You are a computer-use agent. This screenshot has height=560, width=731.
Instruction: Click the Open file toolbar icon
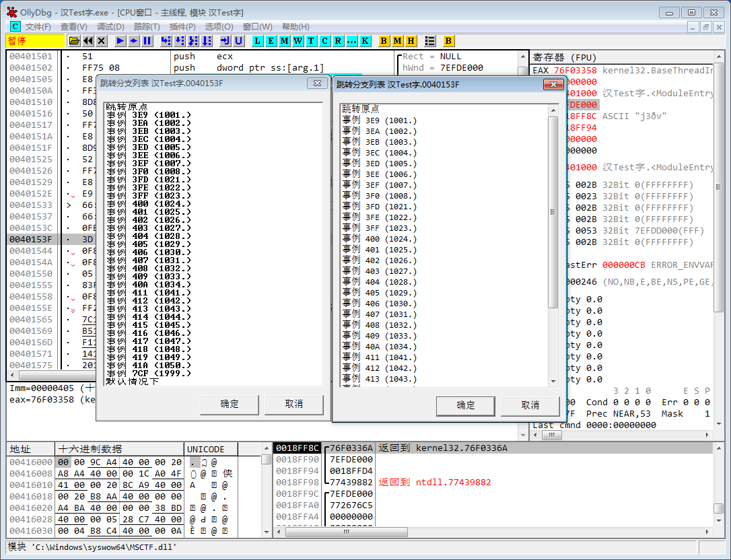pos(74,41)
